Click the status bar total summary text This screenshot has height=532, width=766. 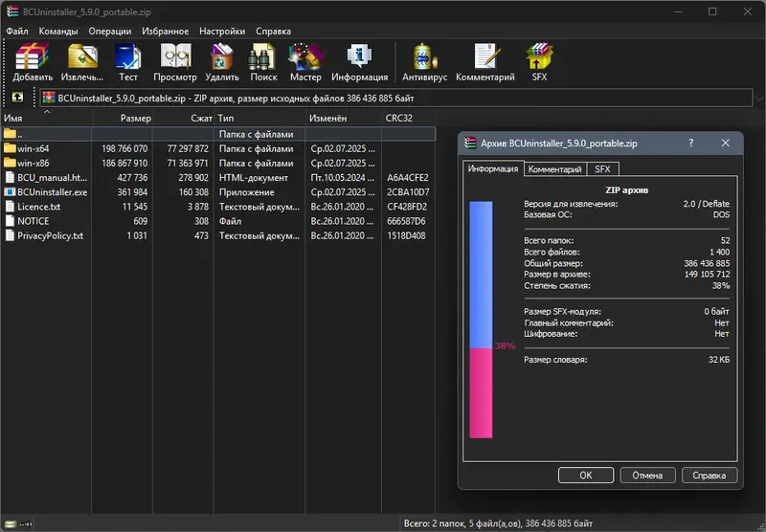[498, 523]
